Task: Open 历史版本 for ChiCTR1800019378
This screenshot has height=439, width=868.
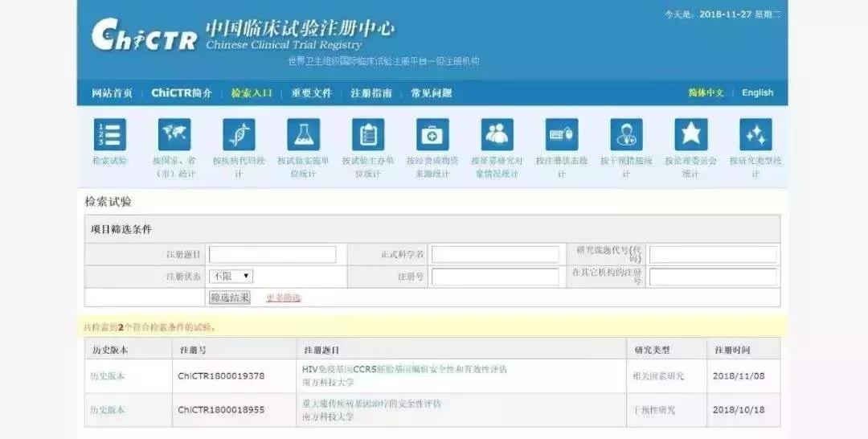Action: tap(108, 376)
